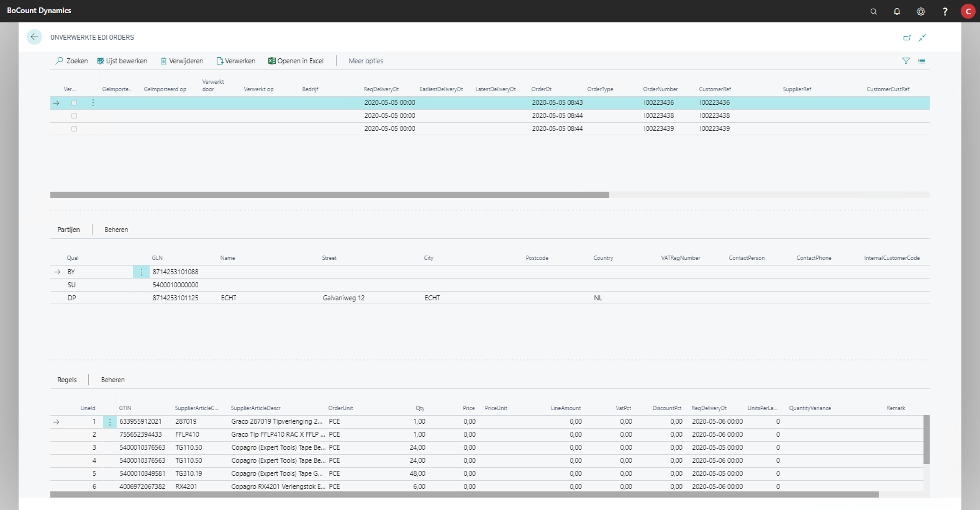Open the settings gear
The height and width of the screenshot is (510, 980).
click(x=920, y=11)
